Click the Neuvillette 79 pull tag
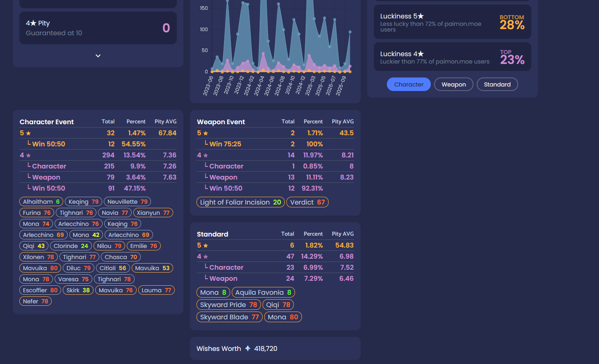The width and height of the screenshot is (599, 364). pos(127,202)
